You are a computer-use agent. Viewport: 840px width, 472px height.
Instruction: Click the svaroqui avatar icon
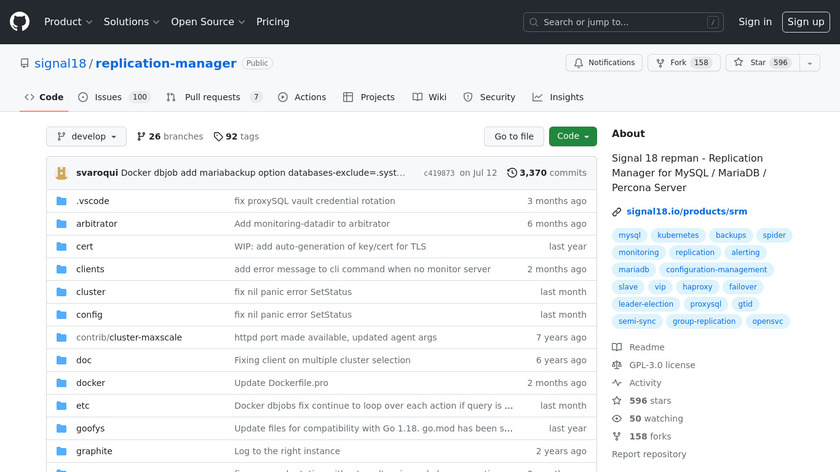pyautogui.click(x=62, y=173)
